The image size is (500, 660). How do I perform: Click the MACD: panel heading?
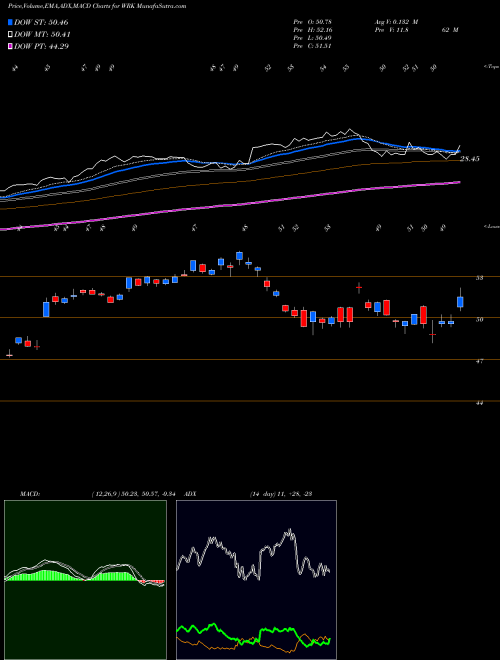(30, 494)
